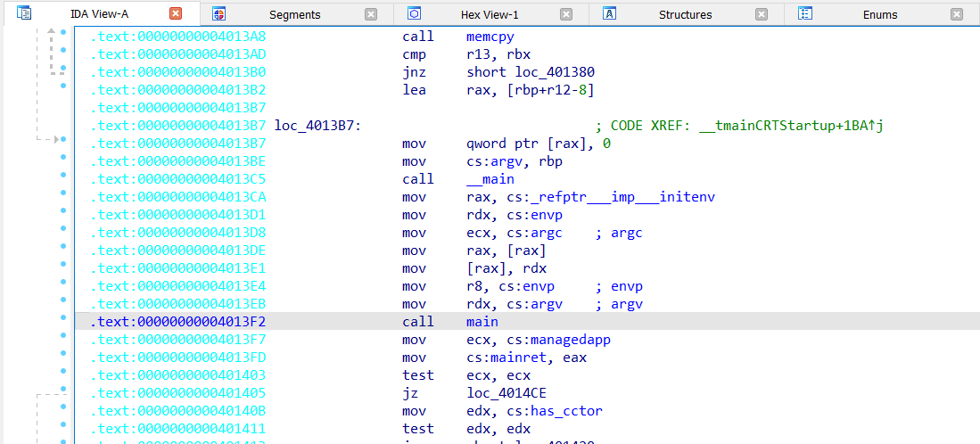Image resolution: width=980 pixels, height=444 pixels.
Task: Click the Enums tab icon
Action: (805, 13)
